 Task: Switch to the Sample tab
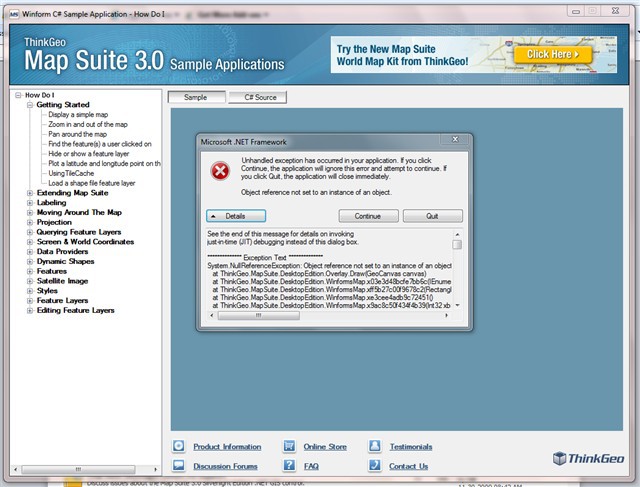pos(196,97)
